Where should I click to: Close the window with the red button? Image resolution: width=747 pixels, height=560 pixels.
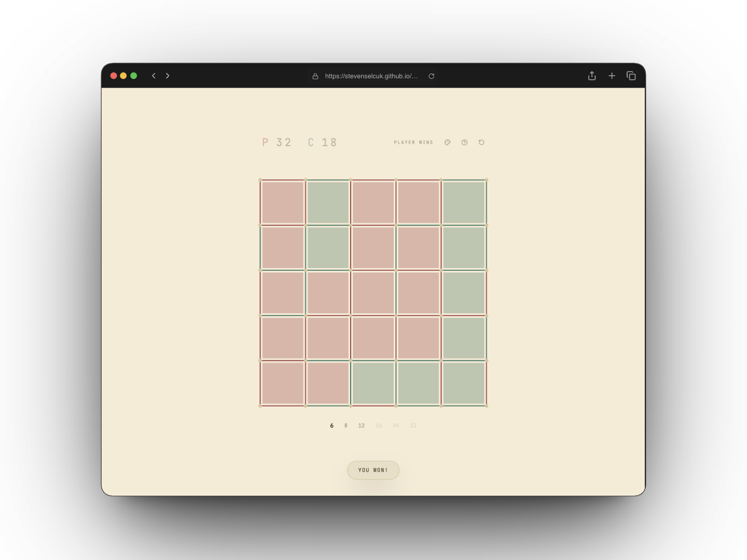tap(114, 76)
